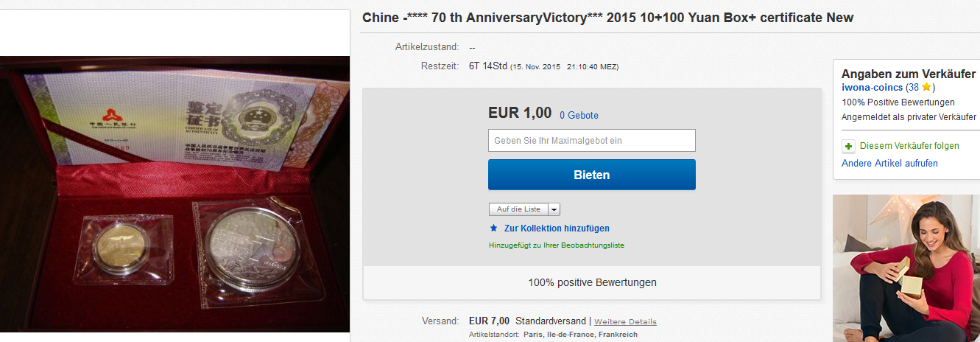Click the listing title 70th Anniversary Victory

[x=608, y=18]
